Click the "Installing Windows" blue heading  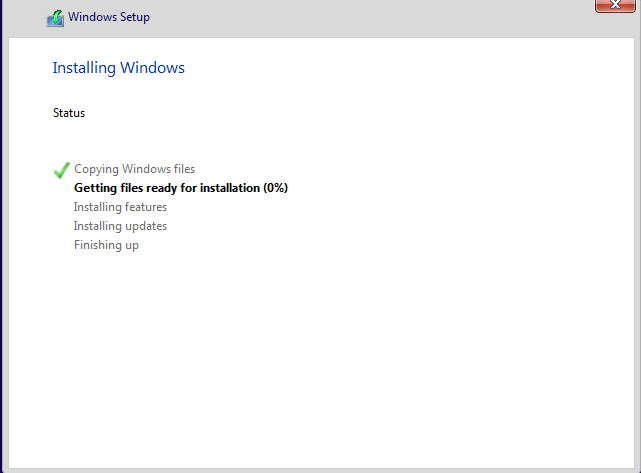click(x=118, y=68)
